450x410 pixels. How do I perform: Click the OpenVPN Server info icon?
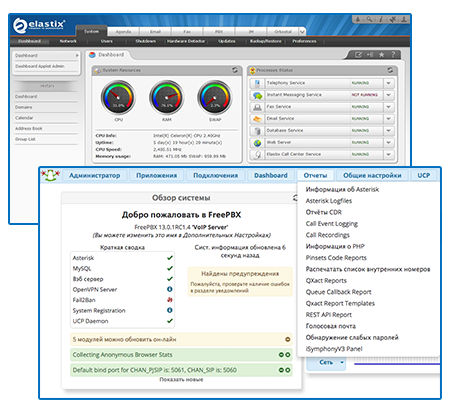coord(170,289)
